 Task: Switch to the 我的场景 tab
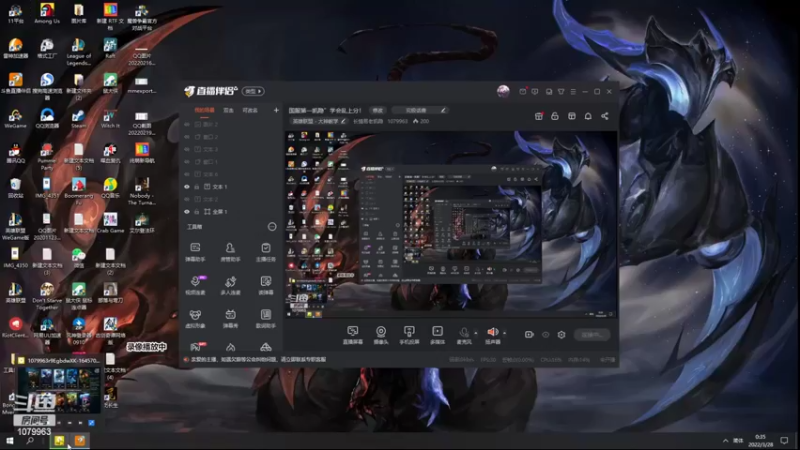click(204, 110)
